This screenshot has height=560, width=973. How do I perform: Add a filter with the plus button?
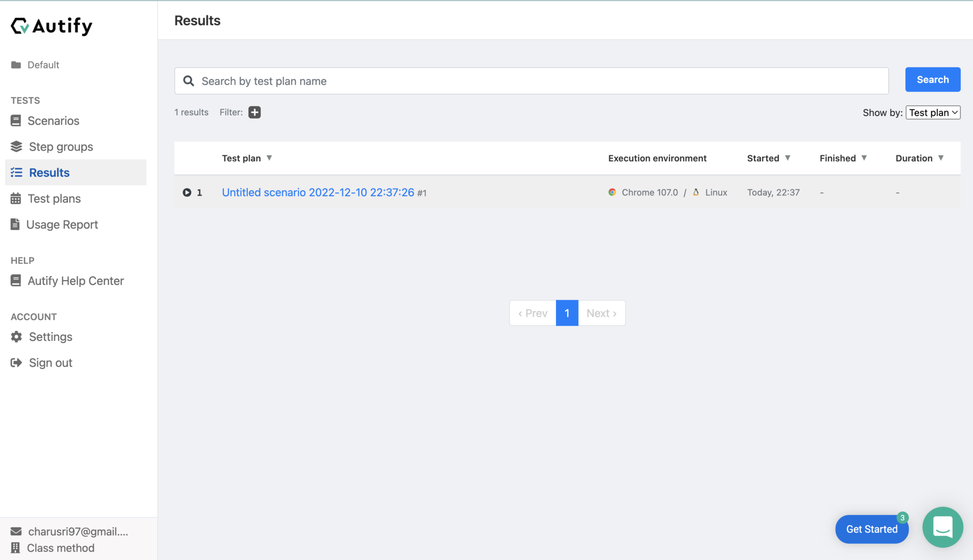(254, 112)
